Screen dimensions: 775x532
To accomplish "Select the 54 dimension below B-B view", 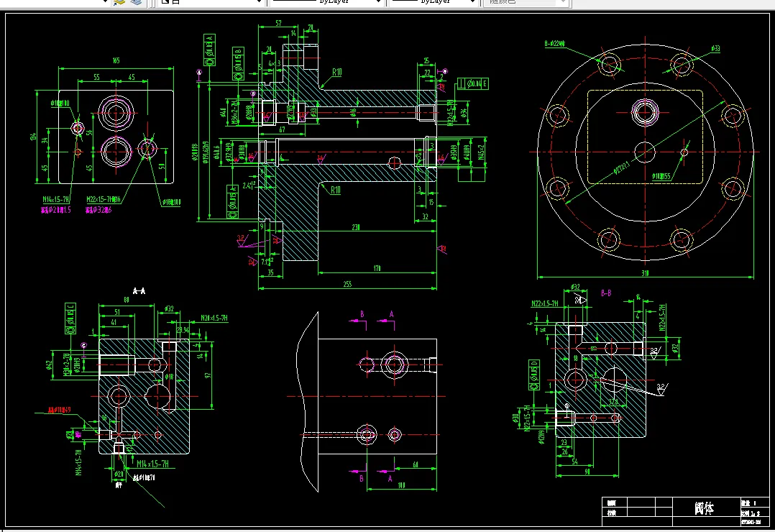I will click(x=575, y=462).
